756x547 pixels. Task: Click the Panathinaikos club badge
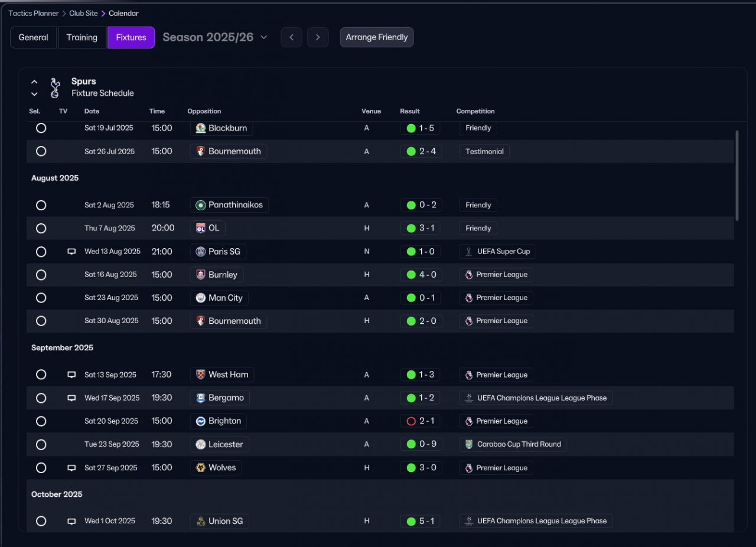tap(201, 205)
